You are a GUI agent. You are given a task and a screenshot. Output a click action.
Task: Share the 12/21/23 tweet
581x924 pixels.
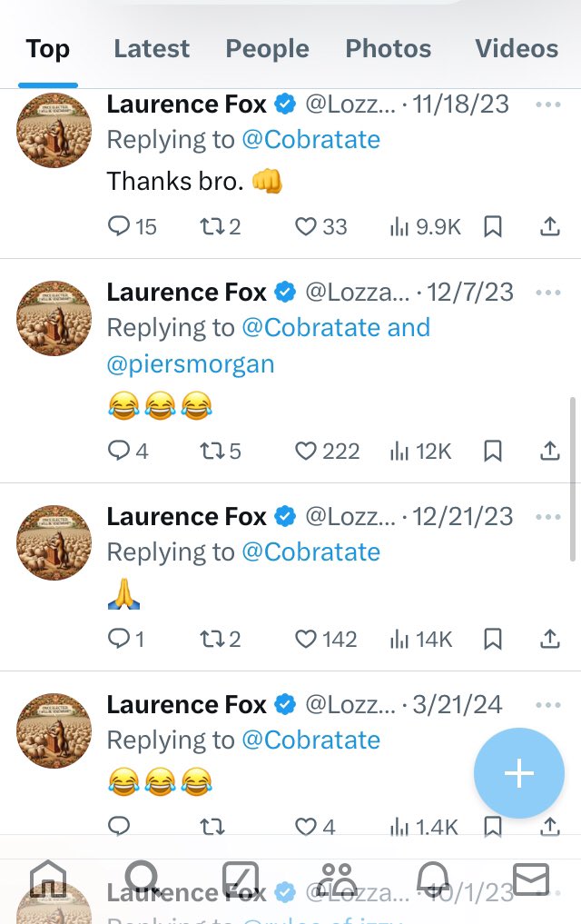pos(549,639)
